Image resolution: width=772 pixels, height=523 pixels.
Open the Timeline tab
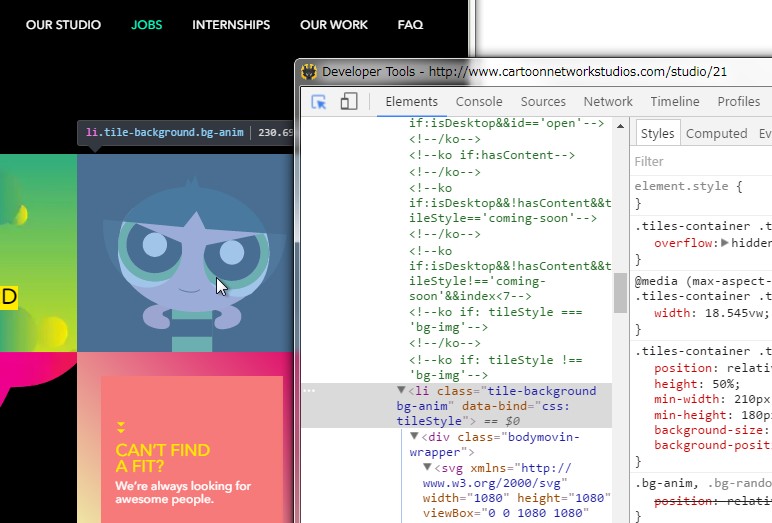(675, 101)
